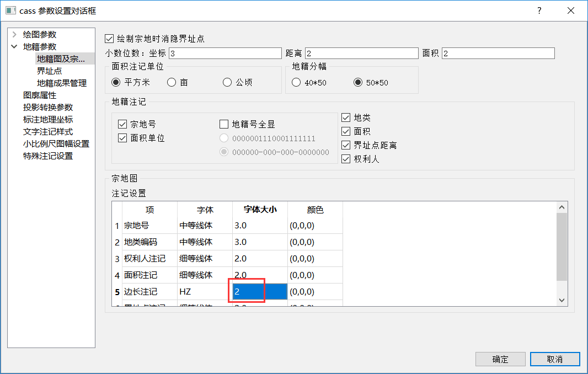The height and width of the screenshot is (374, 588).
Task: Confirm settings with 确定 button
Action: [x=500, y=359]
